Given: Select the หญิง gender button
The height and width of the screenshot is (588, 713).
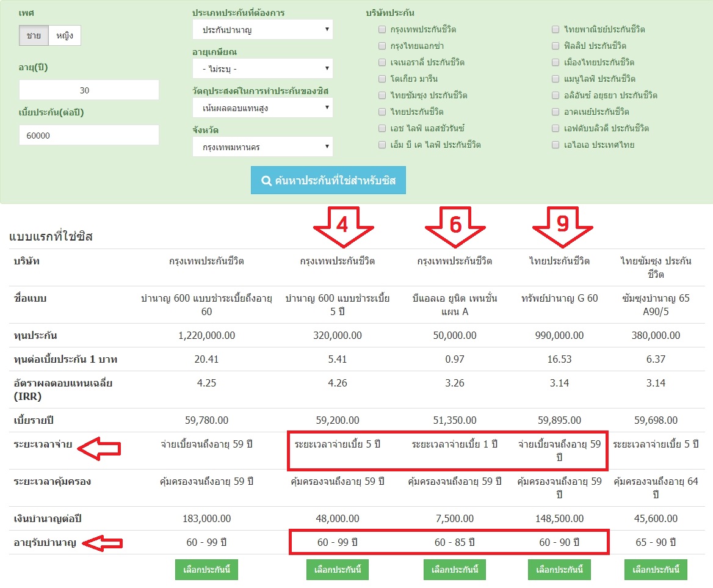Looking at the screenshot, I should point(65,36).
